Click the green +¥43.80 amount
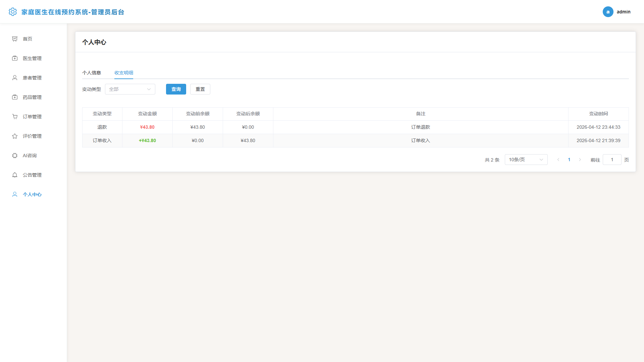Screen dimensions: 644x362 coord(147,140)
